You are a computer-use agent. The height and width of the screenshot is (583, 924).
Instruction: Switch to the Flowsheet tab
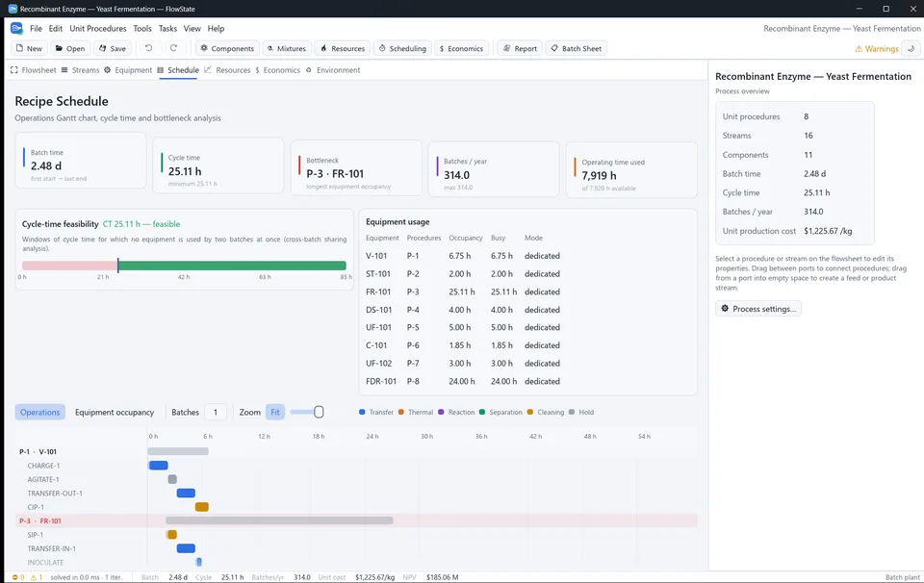coord(33,70)
